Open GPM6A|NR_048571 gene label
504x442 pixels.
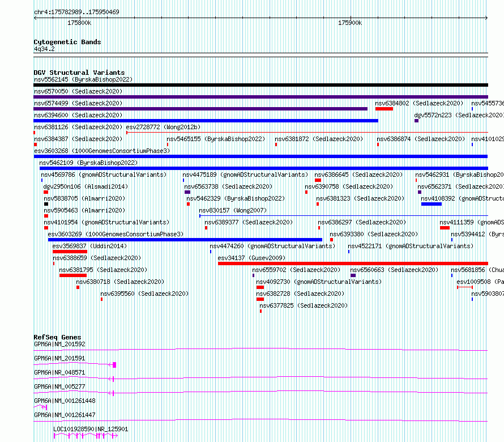click(59, 372)
